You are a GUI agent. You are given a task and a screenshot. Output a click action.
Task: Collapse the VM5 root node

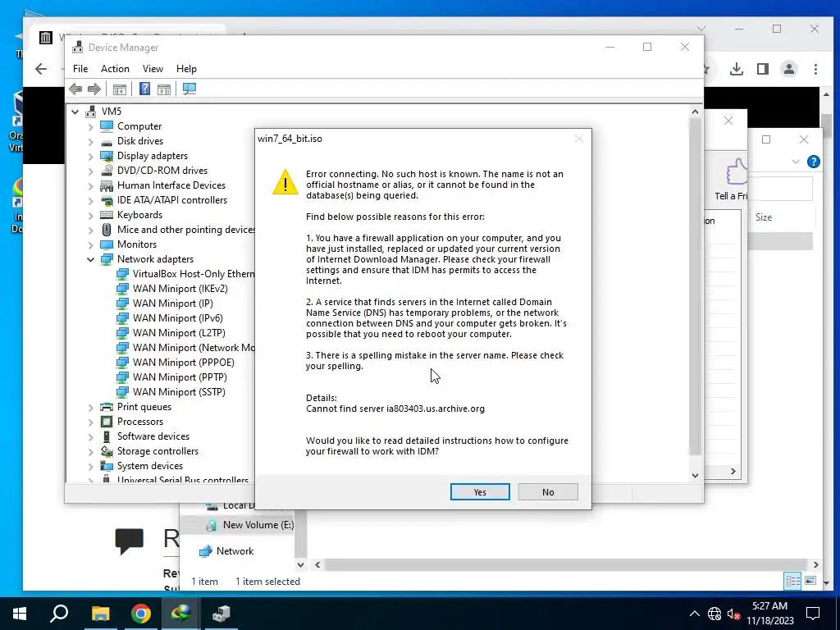(x=75, y=112)
